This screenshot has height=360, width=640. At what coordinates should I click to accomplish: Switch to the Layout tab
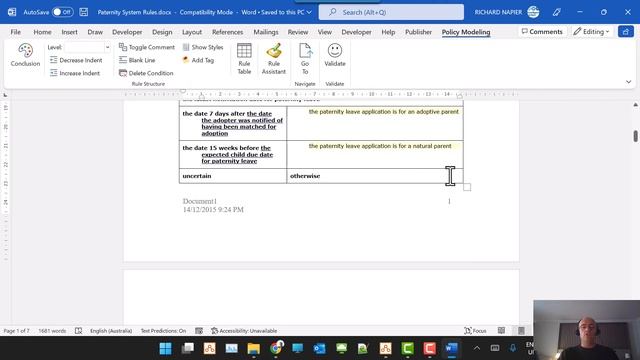[x=192, y=32]
